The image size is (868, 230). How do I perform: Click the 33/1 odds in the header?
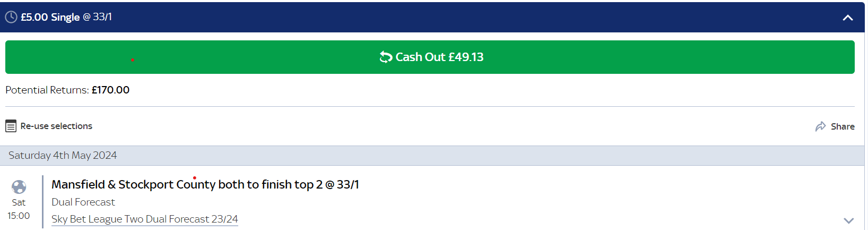point(102,17)
